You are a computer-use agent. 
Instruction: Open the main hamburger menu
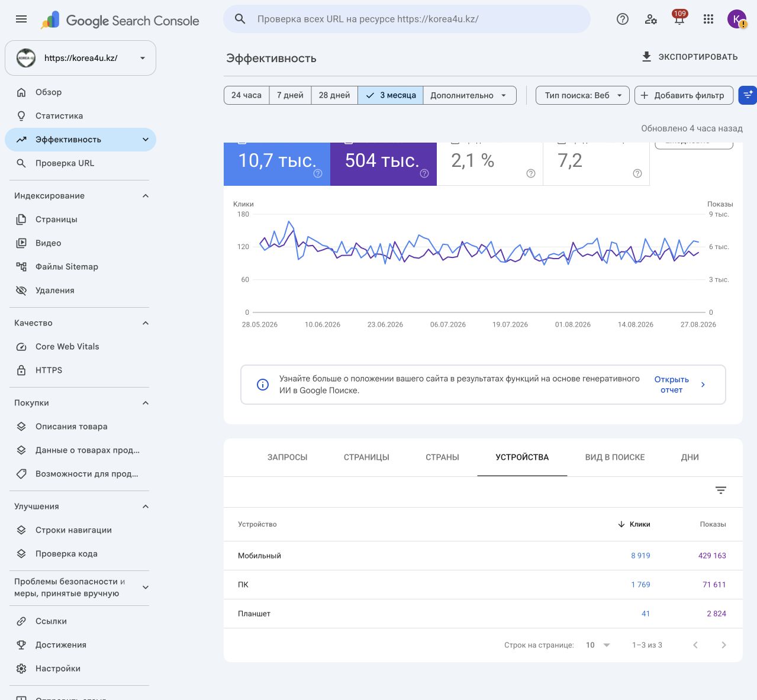tap(21, 20)
